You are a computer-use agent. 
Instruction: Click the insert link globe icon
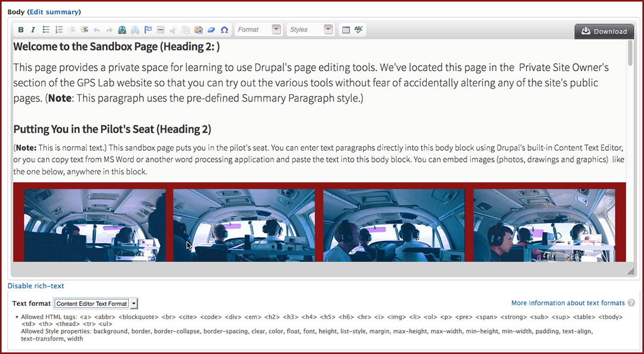pos(122,30)
